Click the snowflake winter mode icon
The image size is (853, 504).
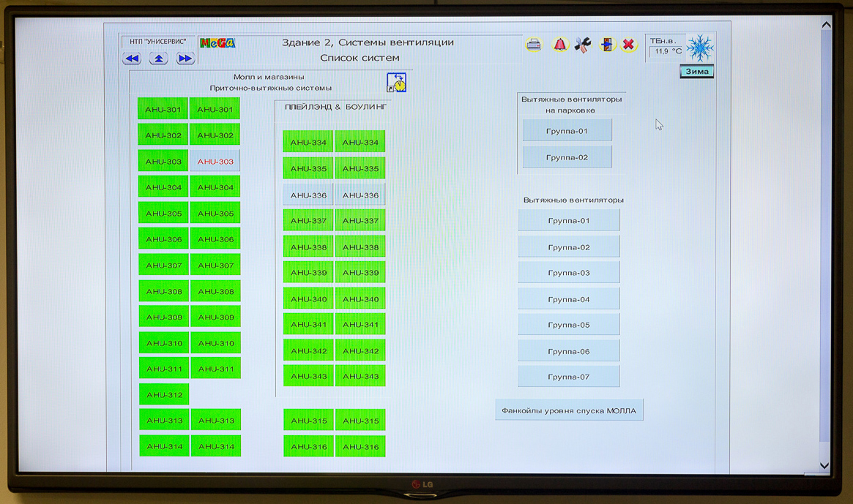click(x=700, y=48)
